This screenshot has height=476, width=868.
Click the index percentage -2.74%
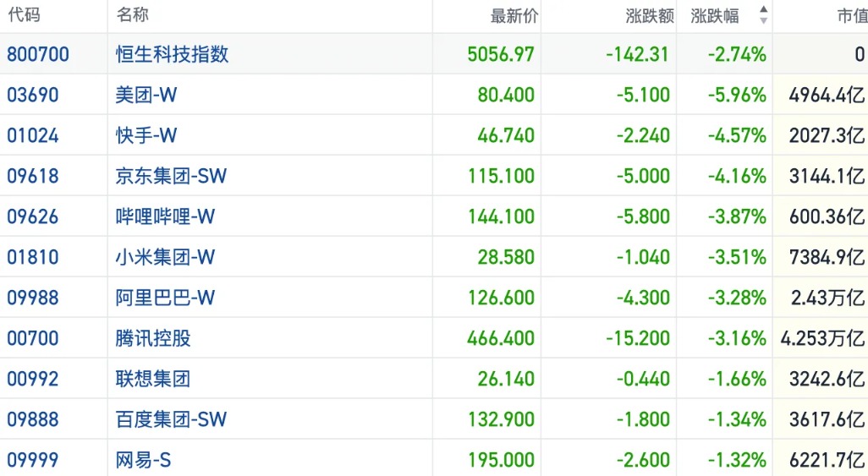(738, 54)
